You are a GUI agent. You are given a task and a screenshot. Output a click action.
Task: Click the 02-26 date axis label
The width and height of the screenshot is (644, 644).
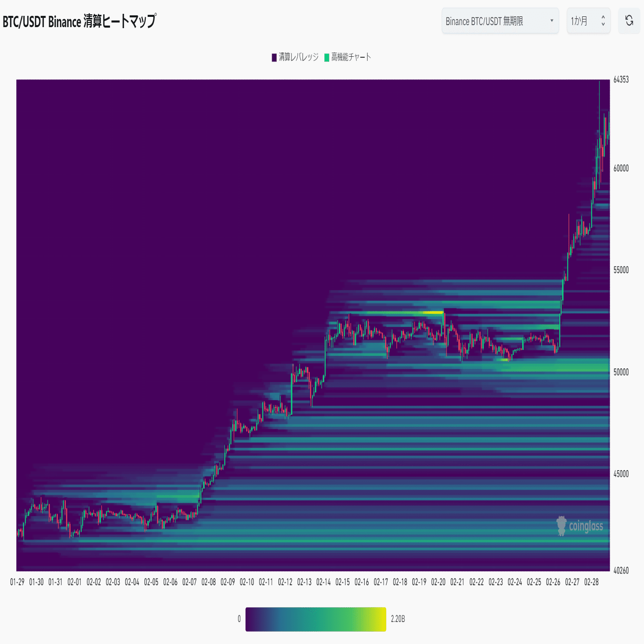(553, 582)
